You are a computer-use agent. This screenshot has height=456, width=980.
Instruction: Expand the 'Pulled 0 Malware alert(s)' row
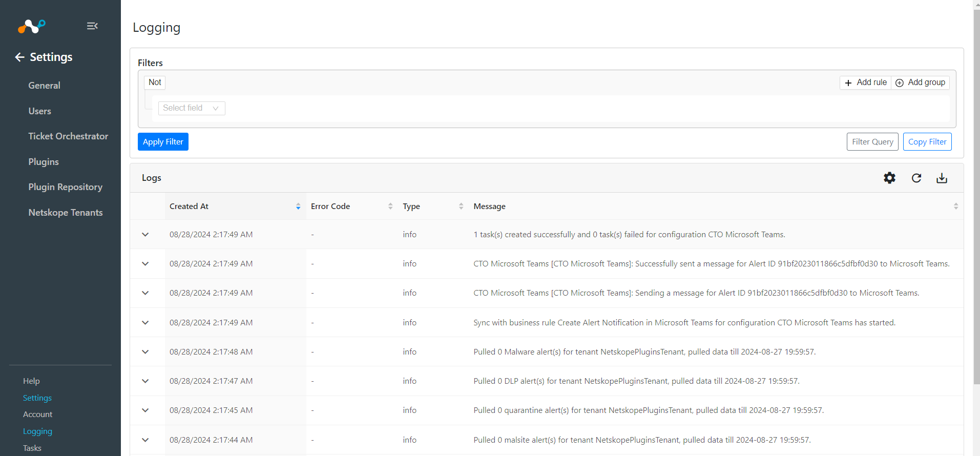coord(145,352)
